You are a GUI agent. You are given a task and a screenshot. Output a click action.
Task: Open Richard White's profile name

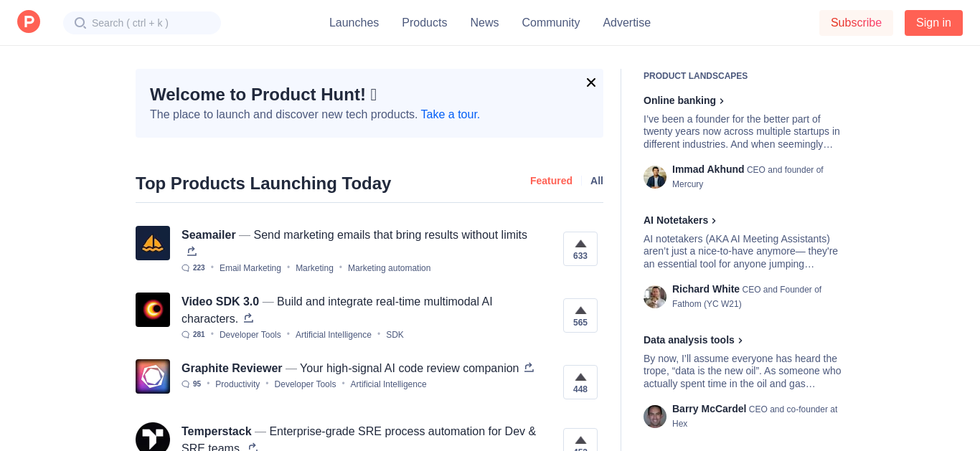click(x=706, y=290)
